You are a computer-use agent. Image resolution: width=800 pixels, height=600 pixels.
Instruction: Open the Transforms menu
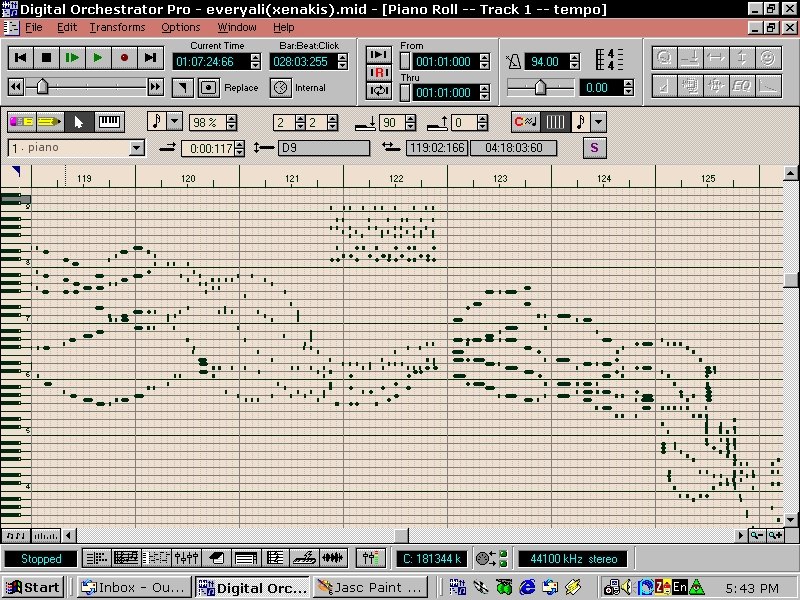point(117,27)
